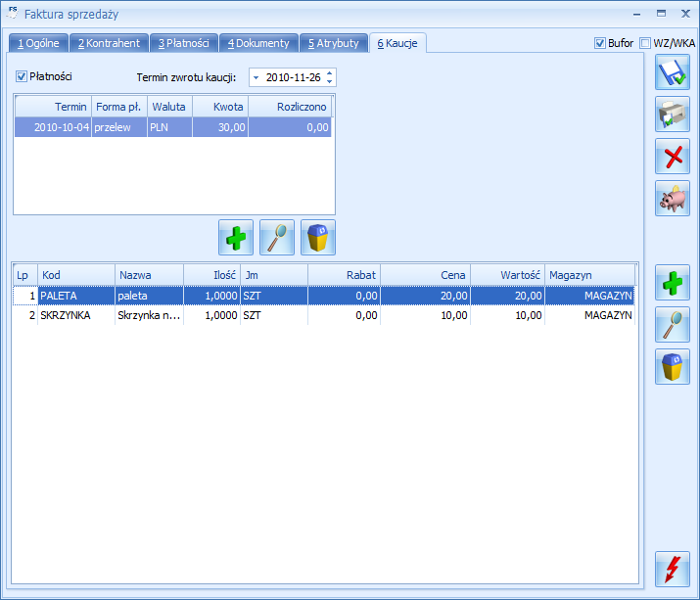Click the przelew payment form cell
Screen dimensions: 700x600
coord(119,127)
